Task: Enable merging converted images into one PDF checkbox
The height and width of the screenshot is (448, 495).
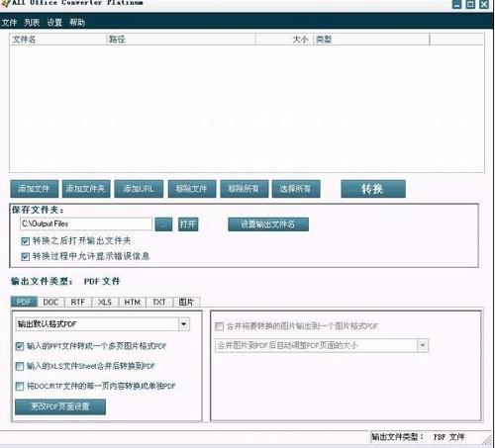Action: [x=219, y=326]
